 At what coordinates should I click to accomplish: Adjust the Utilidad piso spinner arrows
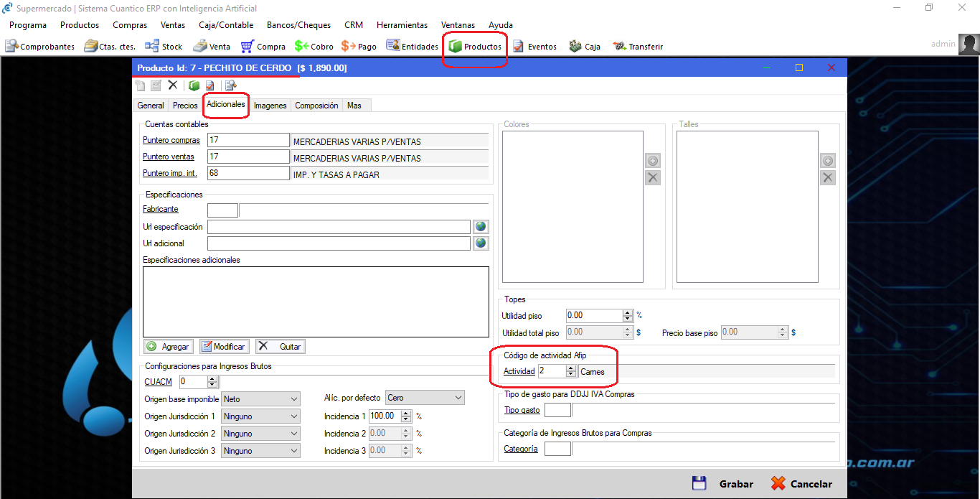point(628,315)
